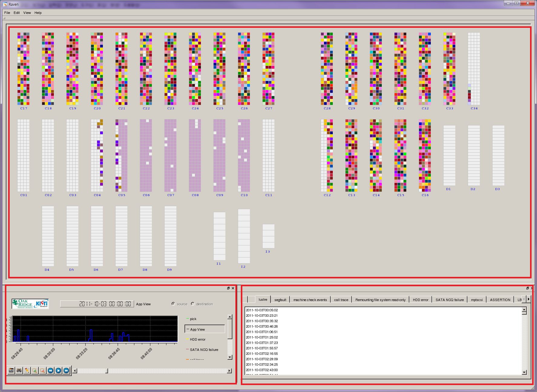Click the zoom out magnifier icon
Screen dimensions: 537x392
pos(43,370)
